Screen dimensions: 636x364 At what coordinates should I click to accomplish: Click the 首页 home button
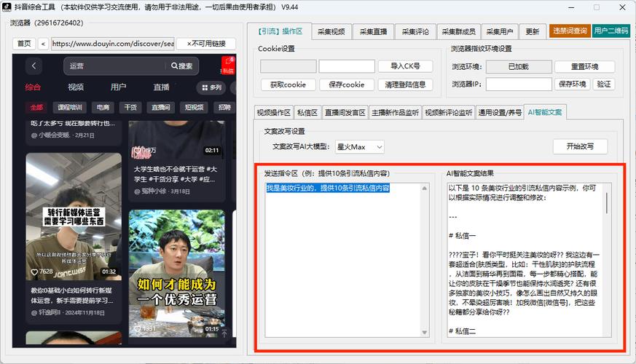(24, 44)
